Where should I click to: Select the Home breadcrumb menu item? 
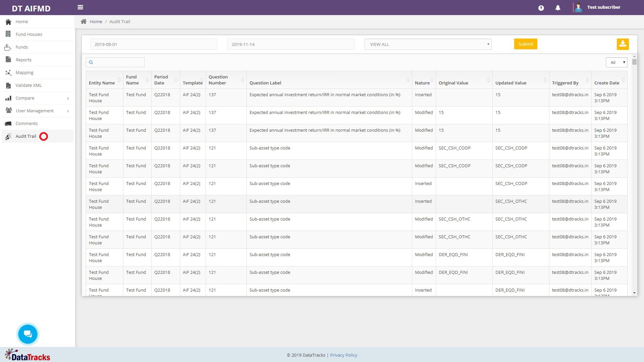(x=96, y=21)
